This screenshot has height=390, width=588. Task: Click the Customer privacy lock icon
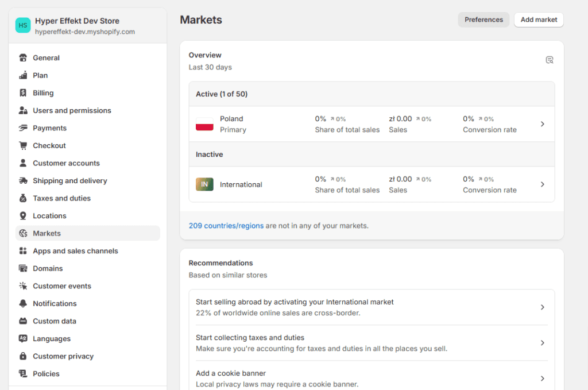point(23,356)
